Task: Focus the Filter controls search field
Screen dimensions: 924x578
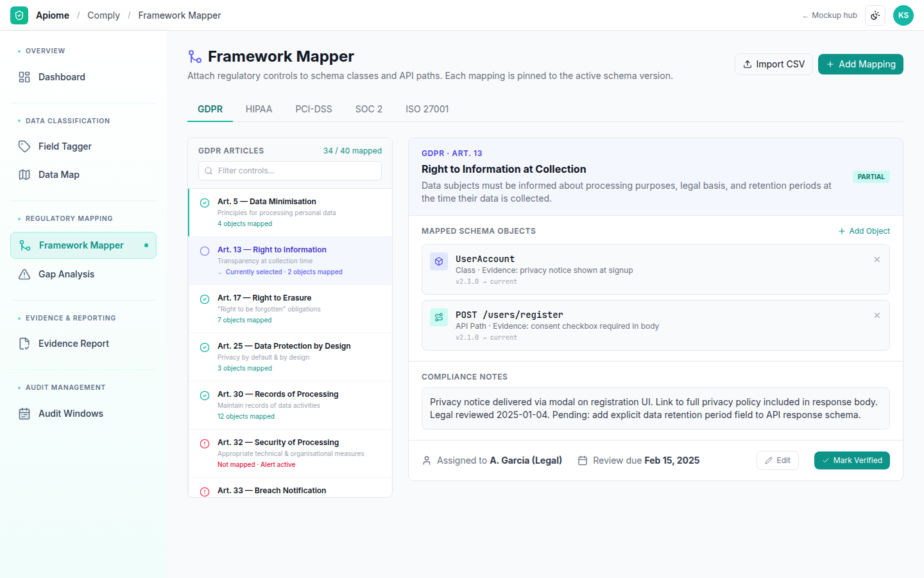Action: pos(290,171)
